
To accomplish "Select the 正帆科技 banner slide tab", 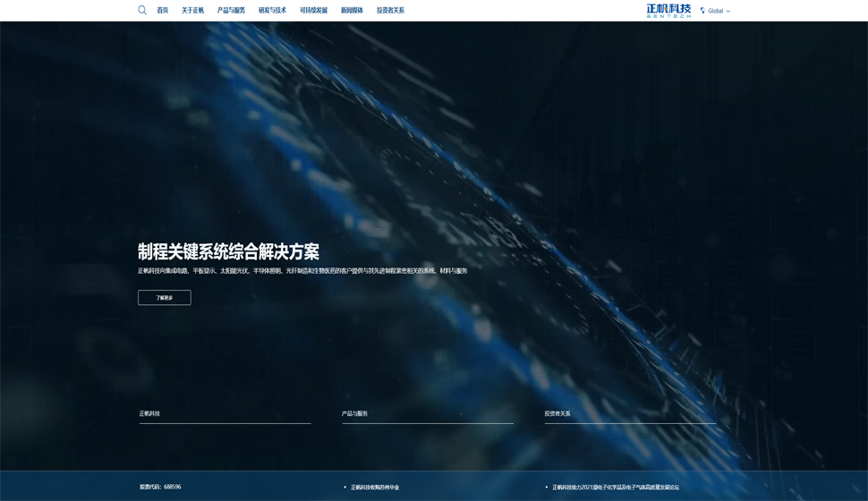I will pyautogui.click(x=149, y=413).
